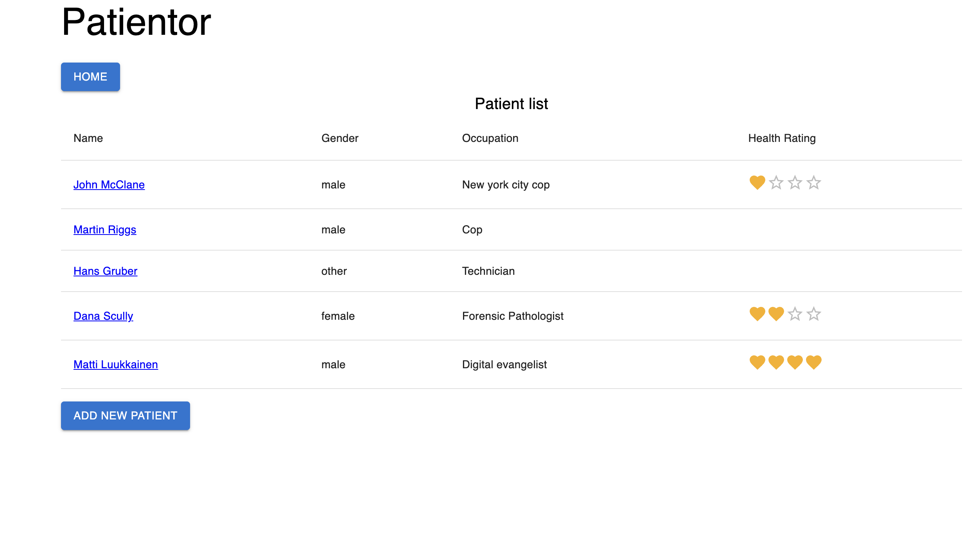Open Dana Scully's patient details
The height and width of the screenshot is (559, 980).
tap(103, 316)
